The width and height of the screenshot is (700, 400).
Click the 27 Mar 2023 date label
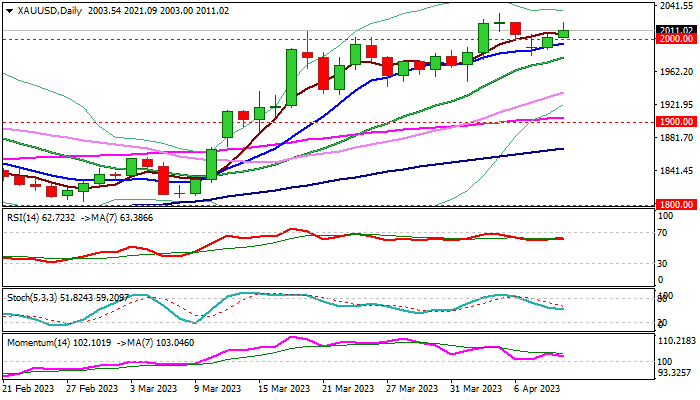(x=410, y=388)
